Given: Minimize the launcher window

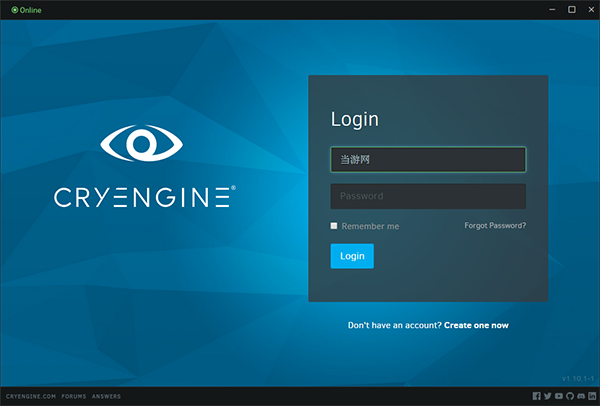Looking at the screenshot, I should click(x=552, y=10).
